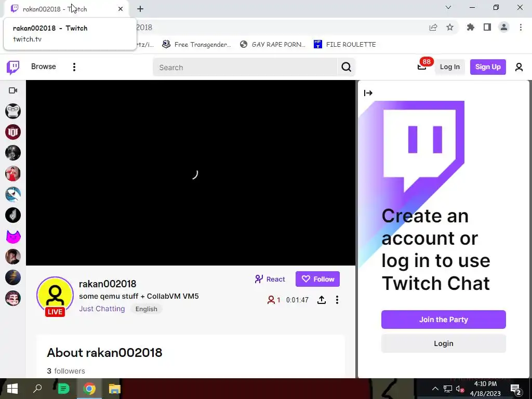The width and height of the screenshot is (532, 399).
Task: Click the 3 followers text
Action: [x=66, y=371]
